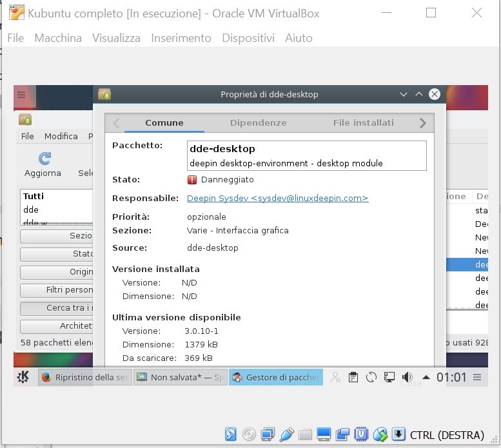Click the Origine filter button
This screenshot has height=448, width=501.
click(57, 272)
